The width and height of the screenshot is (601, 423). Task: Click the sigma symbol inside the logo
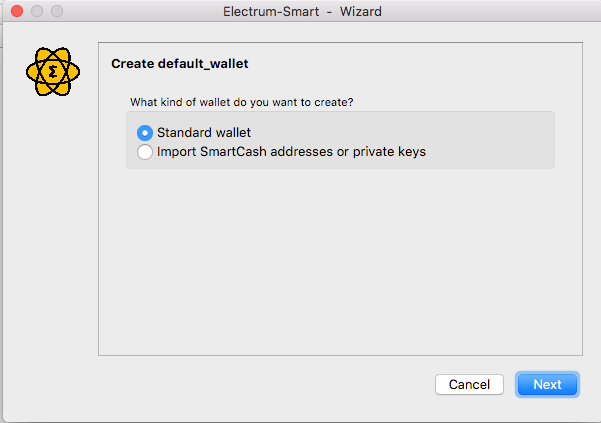(52, 73)
